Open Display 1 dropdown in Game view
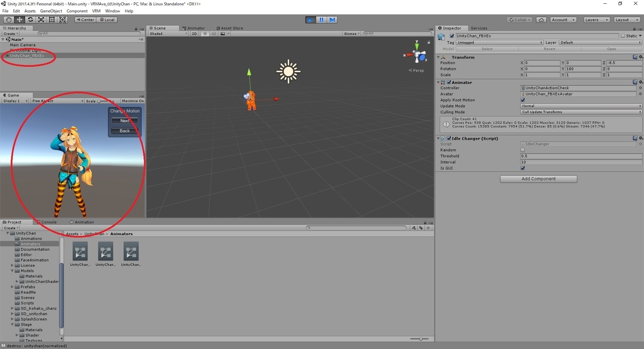 [x=15, y=101]
